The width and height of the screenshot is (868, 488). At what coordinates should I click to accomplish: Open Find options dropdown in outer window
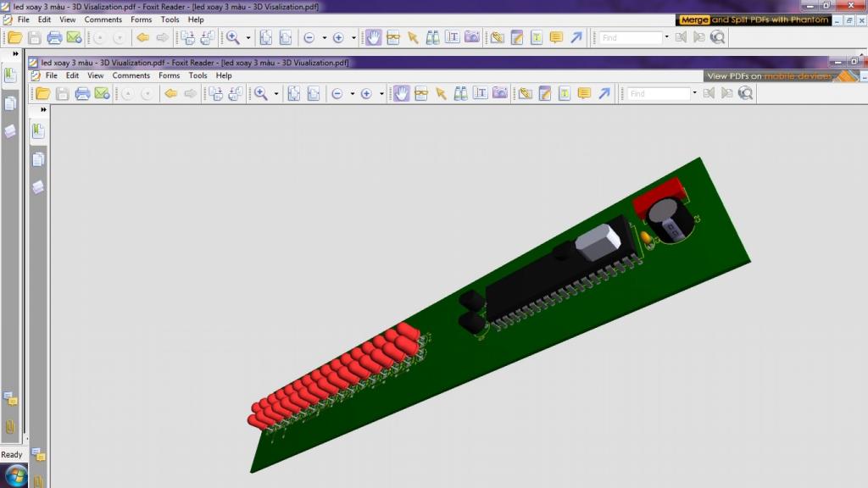pos(666,37)
